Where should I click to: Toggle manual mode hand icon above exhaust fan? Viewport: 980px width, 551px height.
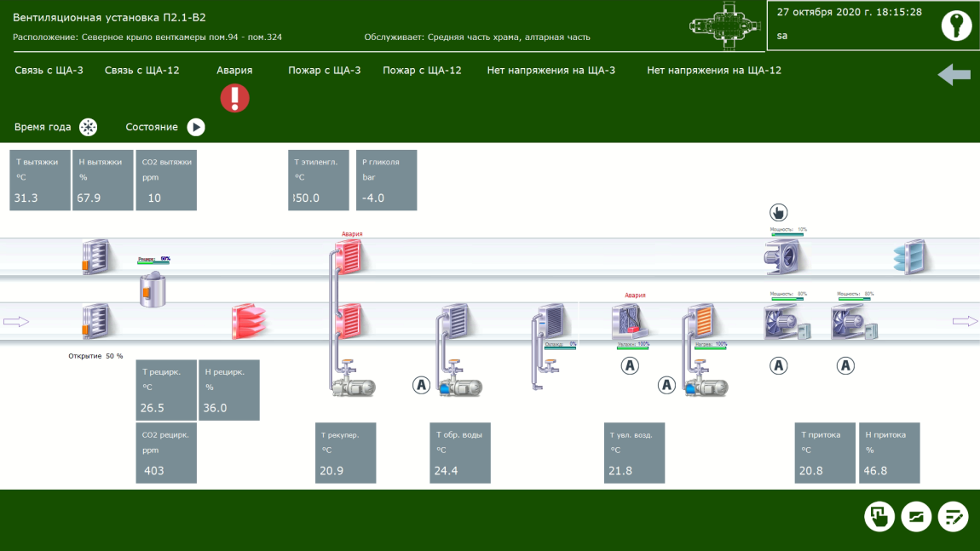tap(778, 213)
